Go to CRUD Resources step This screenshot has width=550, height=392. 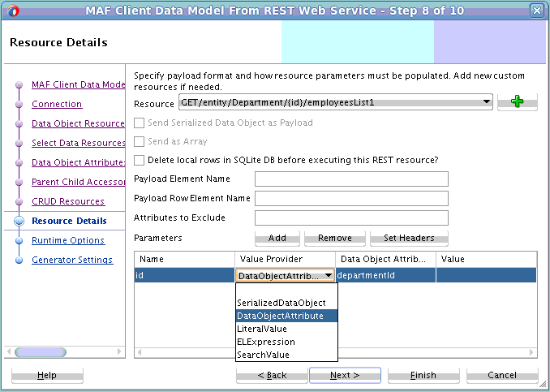(68, 201)
